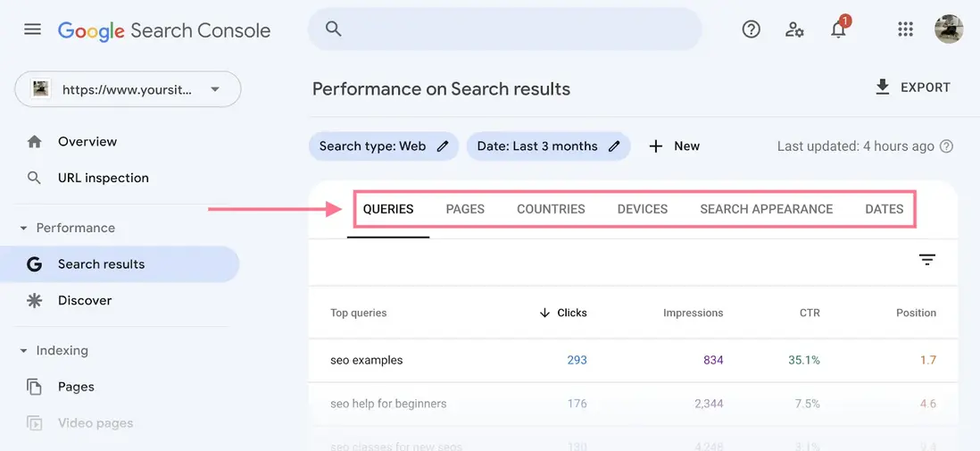Click the Export button
The width and height of the screenshot is (980, 451).
pos(912,88)
